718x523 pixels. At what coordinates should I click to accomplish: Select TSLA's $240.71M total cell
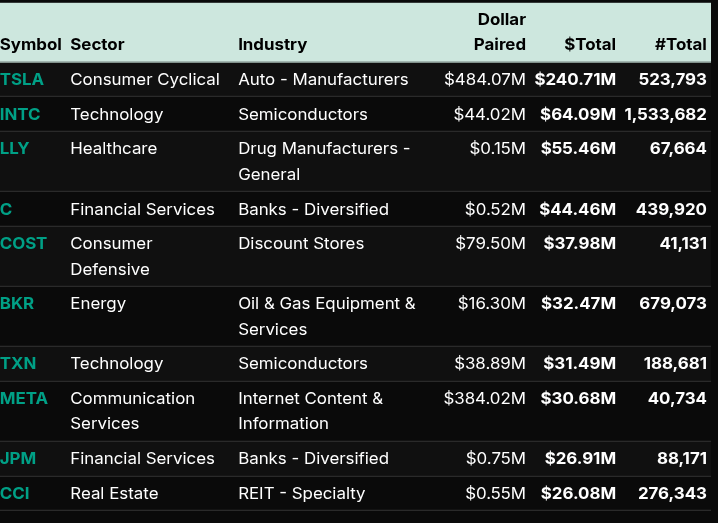[x=575, y=79]
